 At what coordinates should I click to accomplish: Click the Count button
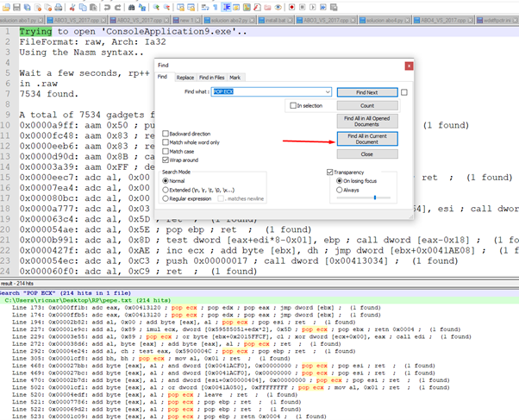click(367, 106)
